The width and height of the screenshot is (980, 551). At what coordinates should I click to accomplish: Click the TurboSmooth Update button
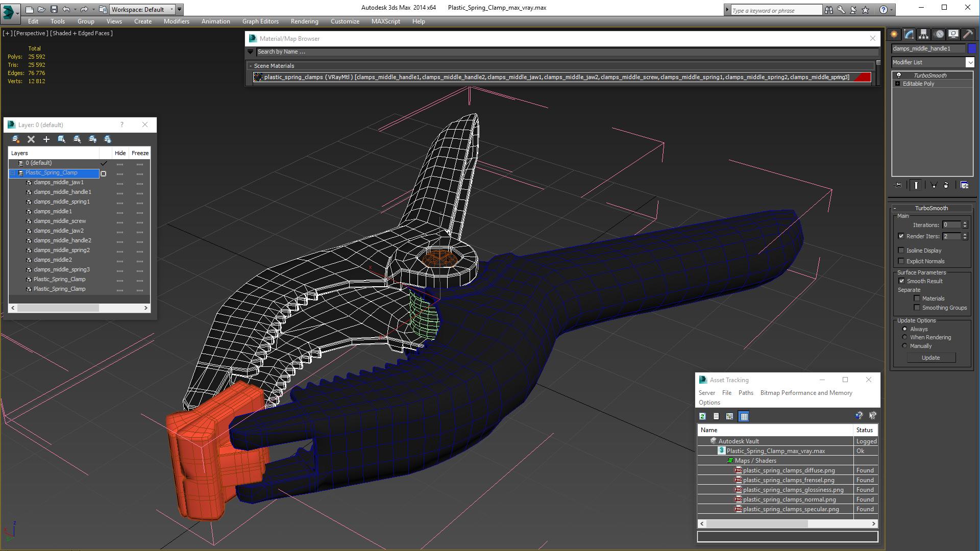click(930, 358)
